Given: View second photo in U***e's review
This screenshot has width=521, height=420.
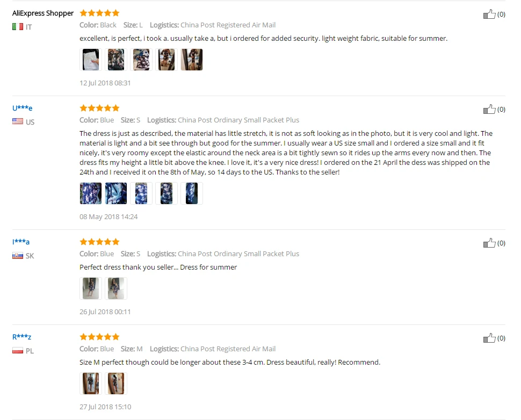Looking at the screenshot, I should pyautogui.click(x=116, y=193).
